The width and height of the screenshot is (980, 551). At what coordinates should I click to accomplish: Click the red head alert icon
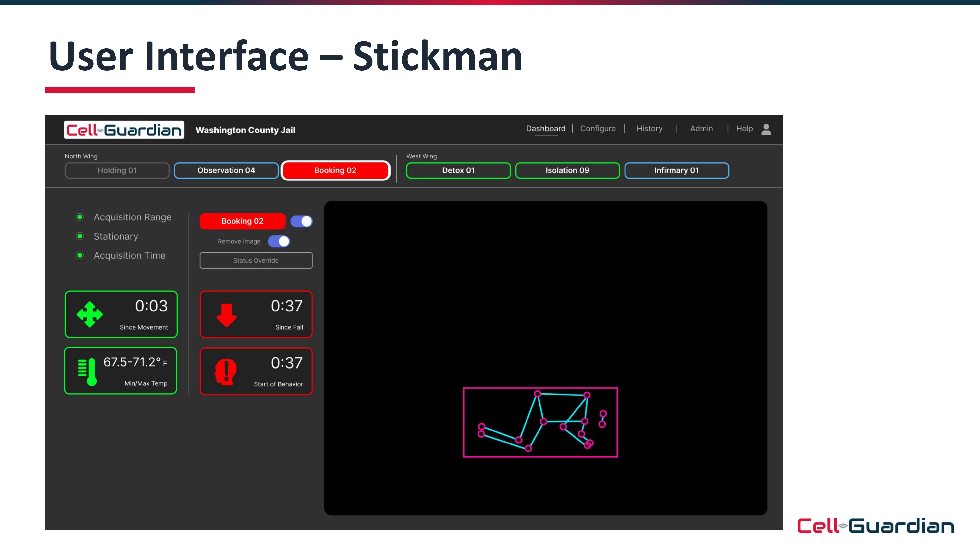[226, 371]
